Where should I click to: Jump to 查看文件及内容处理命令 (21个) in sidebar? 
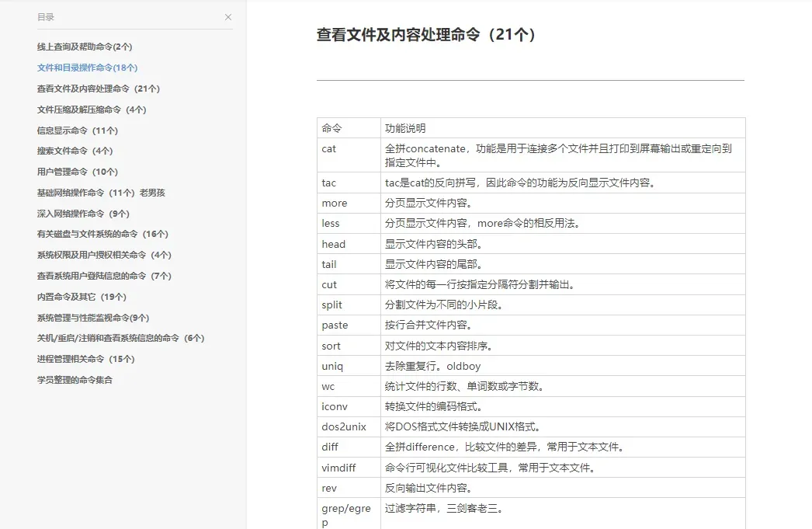point(99,89)
